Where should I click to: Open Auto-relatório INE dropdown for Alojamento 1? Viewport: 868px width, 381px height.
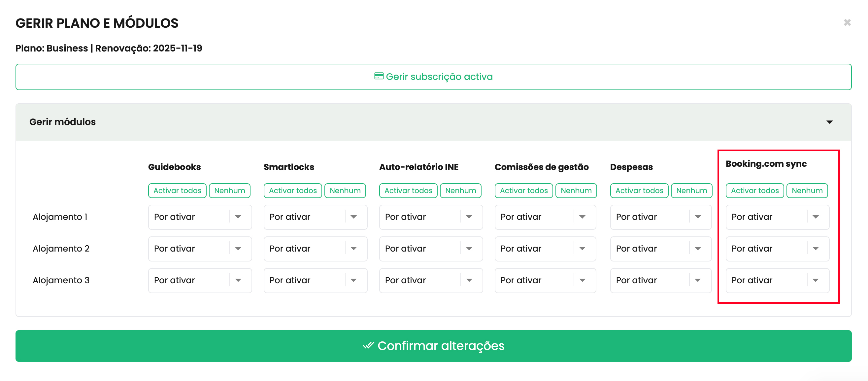tap(431, 217)
